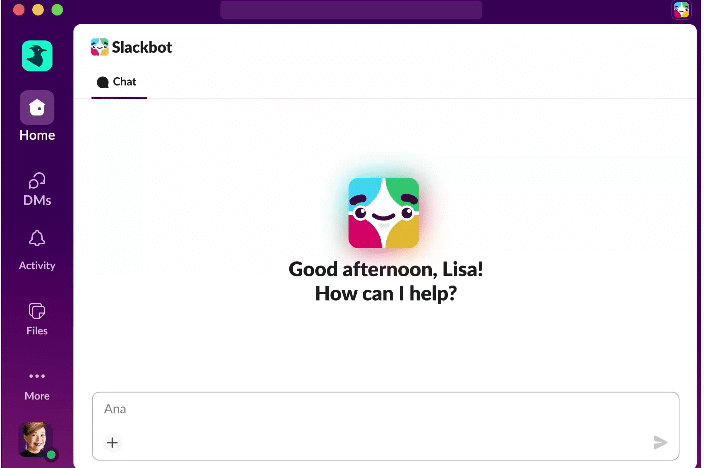Open the plus attachment menu
The image size is (704, 468).
112,442
